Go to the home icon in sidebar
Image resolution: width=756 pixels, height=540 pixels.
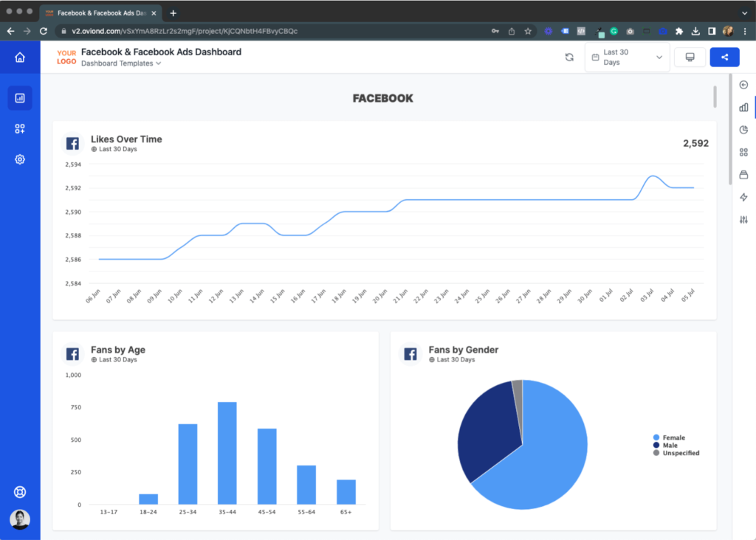pos(20,58)
